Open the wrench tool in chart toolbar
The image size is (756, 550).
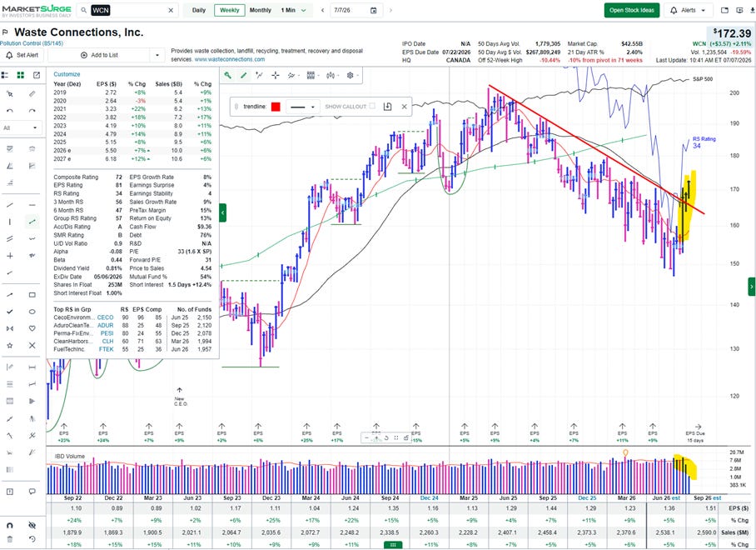(x=227, y=75)
